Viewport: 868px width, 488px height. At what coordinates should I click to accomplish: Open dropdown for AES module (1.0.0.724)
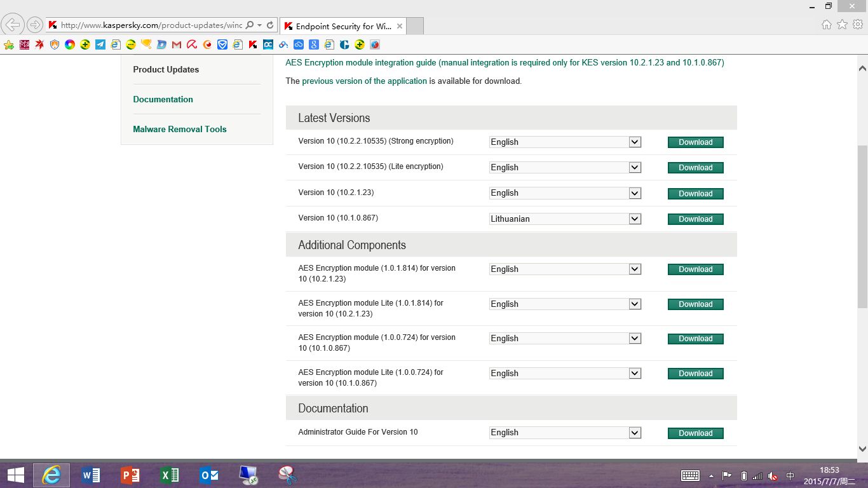point(565,338)
